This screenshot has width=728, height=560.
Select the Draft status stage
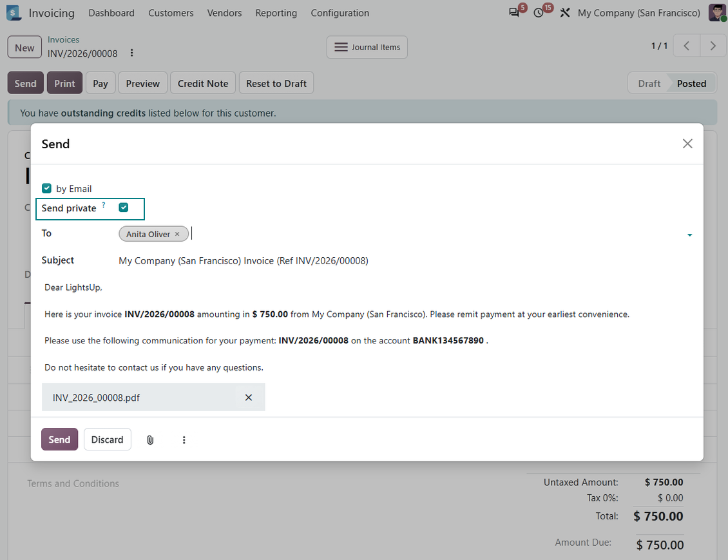click(x=649, y=83)
